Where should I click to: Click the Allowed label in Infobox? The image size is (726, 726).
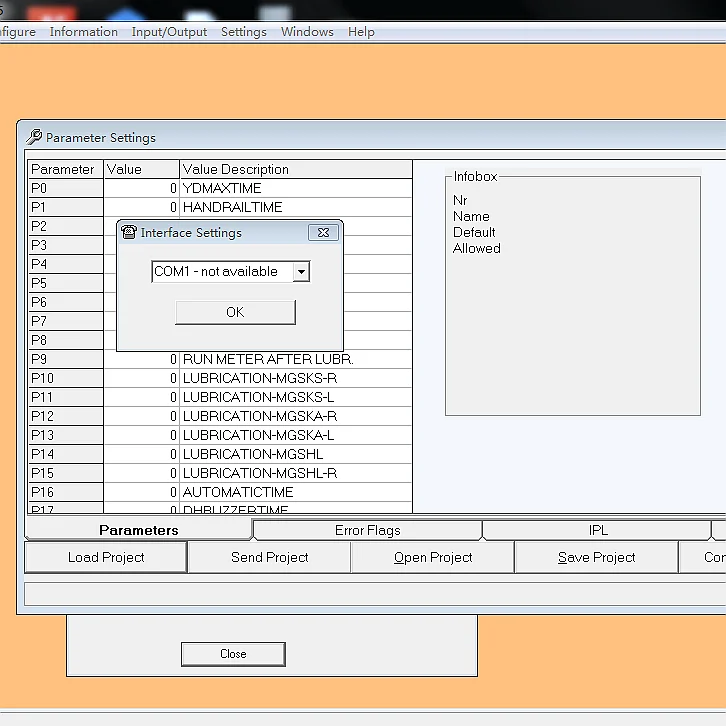tap(476, 249)
